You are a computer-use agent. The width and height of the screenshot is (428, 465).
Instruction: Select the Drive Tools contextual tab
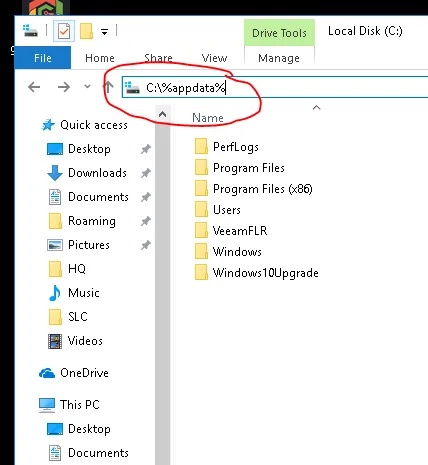pos(279,33)
